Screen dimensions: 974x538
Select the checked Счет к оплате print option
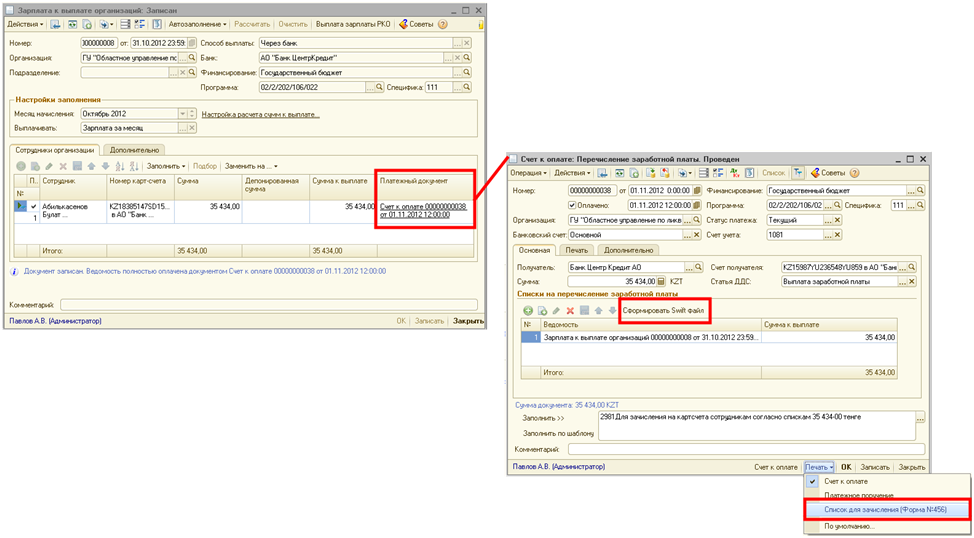tap(845, 482)
